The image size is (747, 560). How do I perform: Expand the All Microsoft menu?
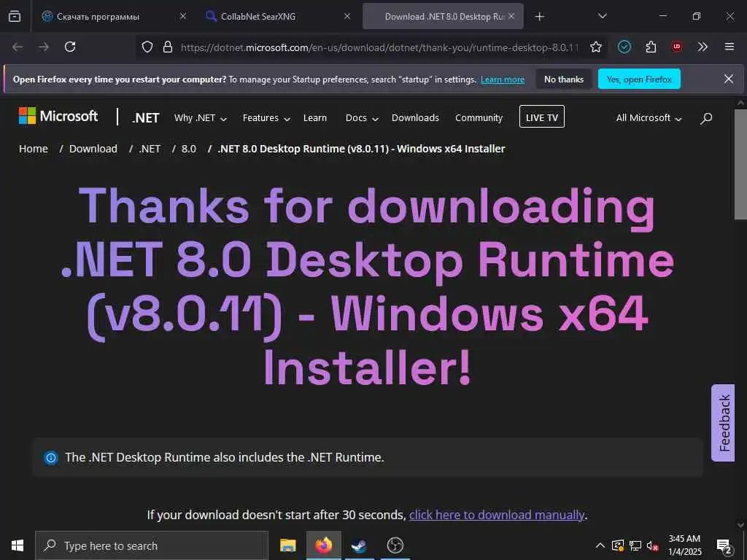point(649,118)
